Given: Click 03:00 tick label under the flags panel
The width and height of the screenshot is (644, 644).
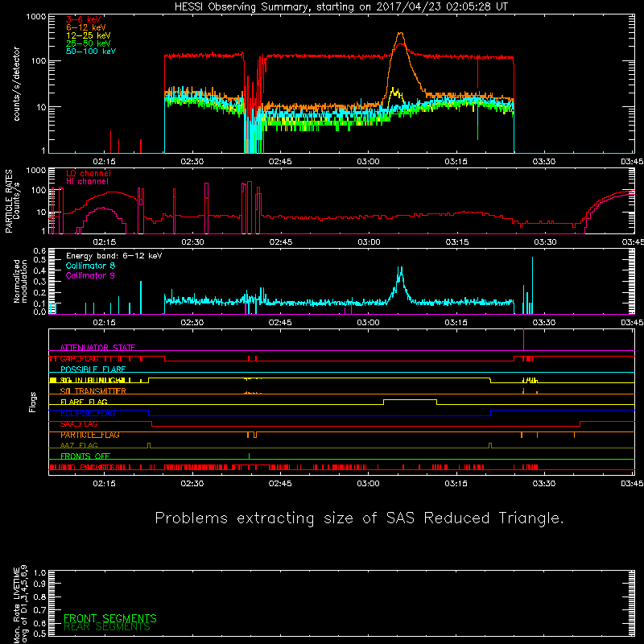Looking at the screenshot, I should (x=368, y=484).
